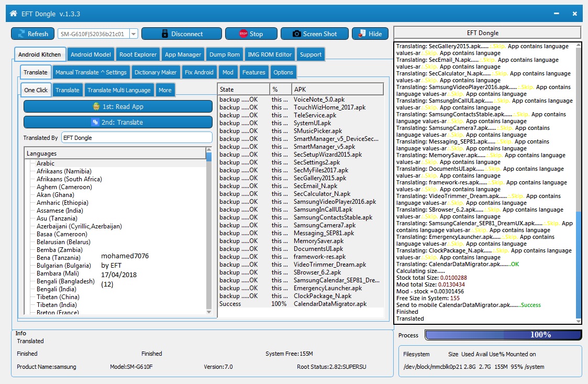Select the Translate sub-tab

coord(35,72)
